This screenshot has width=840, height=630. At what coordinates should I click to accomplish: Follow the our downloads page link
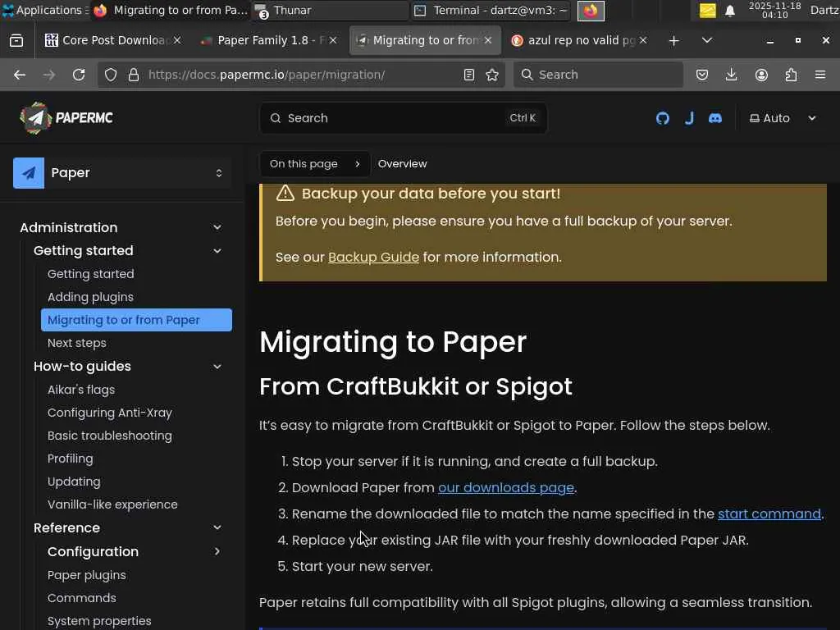point(505,488)
